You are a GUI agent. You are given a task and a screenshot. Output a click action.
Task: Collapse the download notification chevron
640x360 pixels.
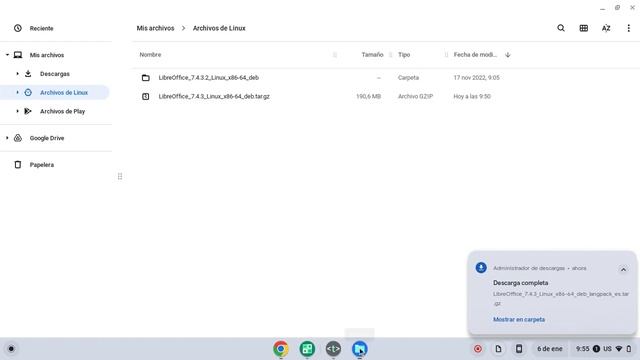point(623,269)
